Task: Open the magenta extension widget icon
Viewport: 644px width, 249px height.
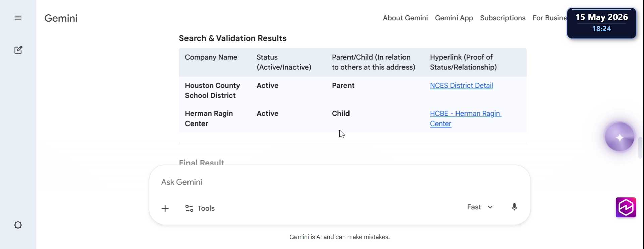Action: 626,207
